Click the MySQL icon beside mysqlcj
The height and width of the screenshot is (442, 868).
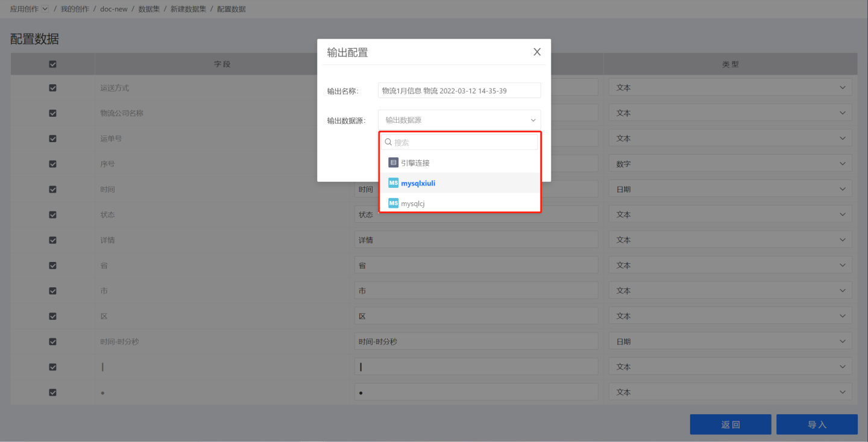393,204
